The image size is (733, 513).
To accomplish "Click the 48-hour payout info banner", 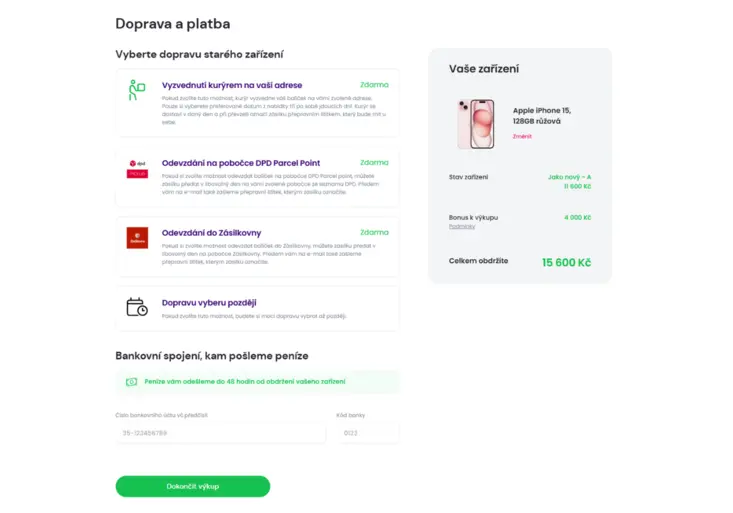I will click(257, 382).
